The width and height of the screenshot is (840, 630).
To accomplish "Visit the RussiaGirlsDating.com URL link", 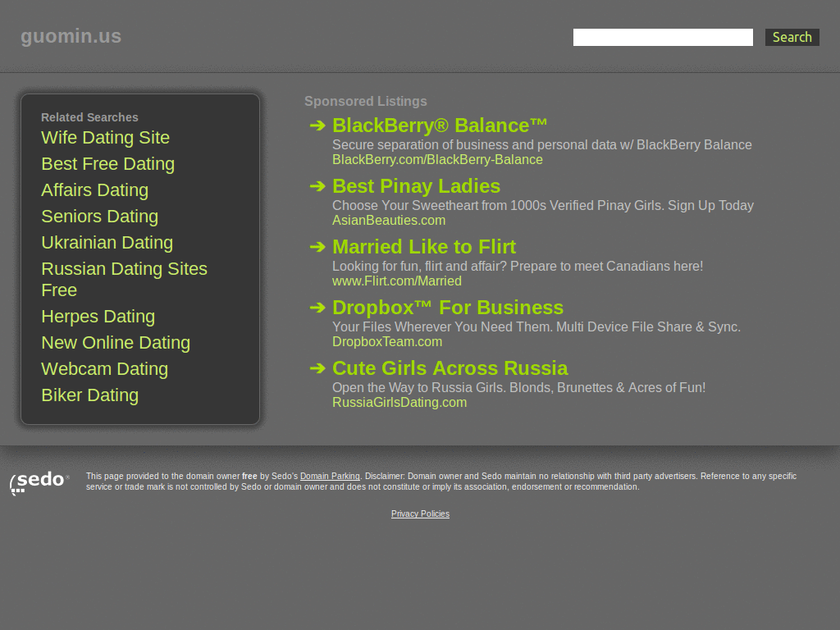I will point(399,402).
